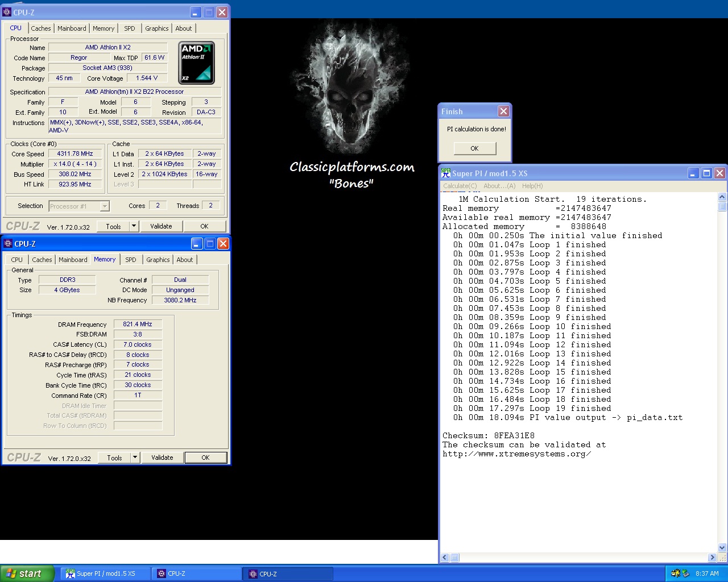Viewport: 728px width, 582px height.
Task: Click the 8:37 AM taskbar clock
Action: [x=707, y=573]
